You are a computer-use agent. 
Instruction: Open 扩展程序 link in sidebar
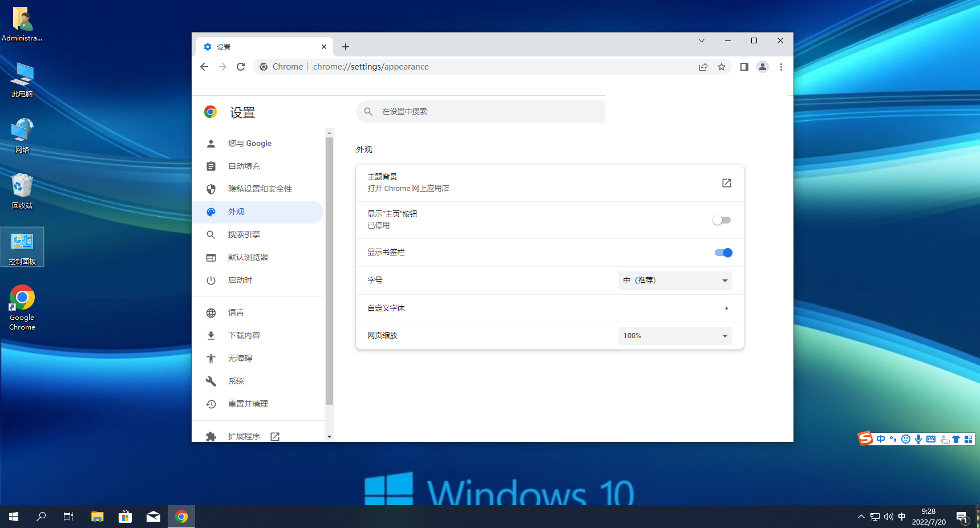coord(244,436)
